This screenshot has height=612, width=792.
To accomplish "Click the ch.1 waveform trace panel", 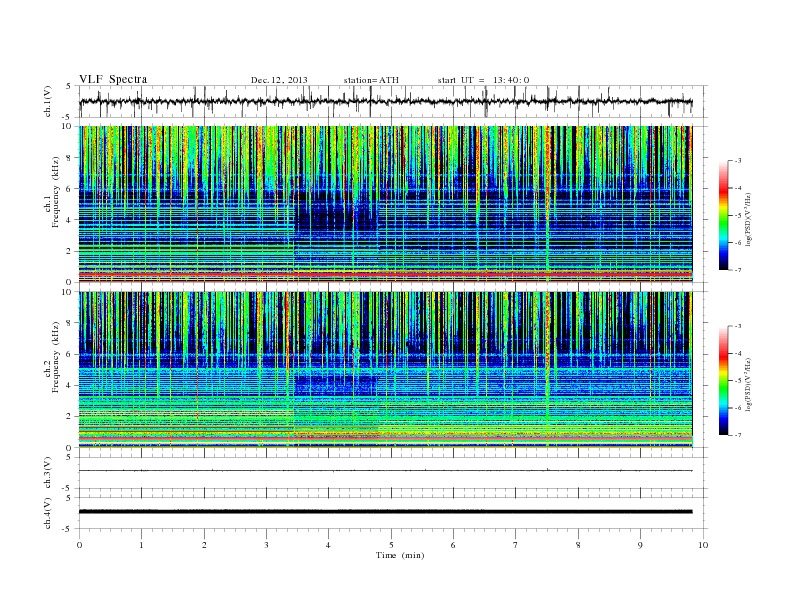I will pos(393,101).
